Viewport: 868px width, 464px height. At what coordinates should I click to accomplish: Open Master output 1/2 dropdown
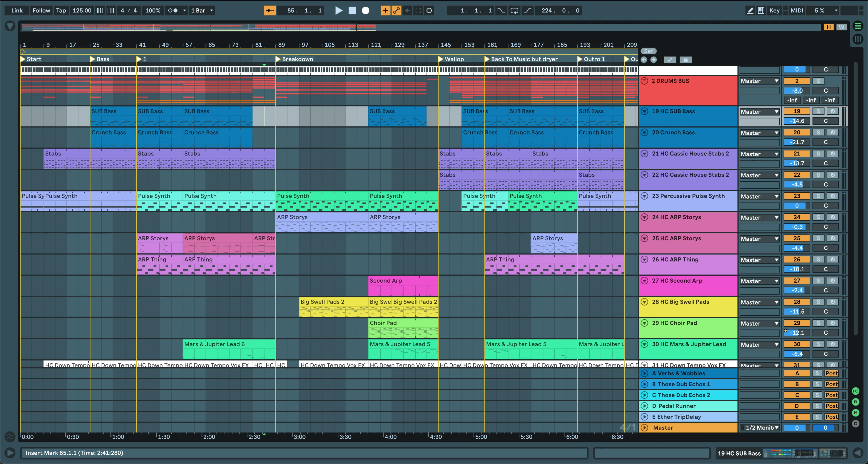coord(759,428)
